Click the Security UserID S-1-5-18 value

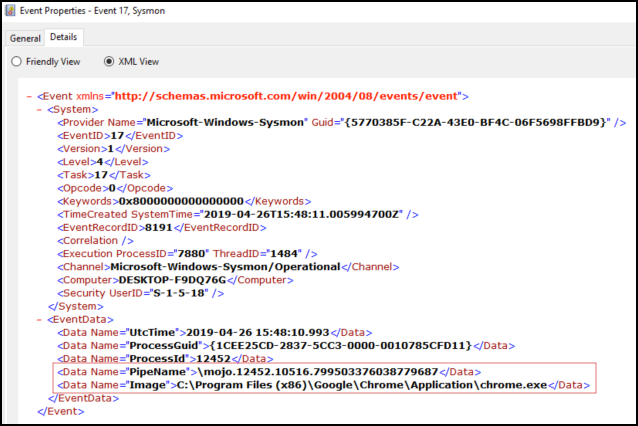[179, 293]
